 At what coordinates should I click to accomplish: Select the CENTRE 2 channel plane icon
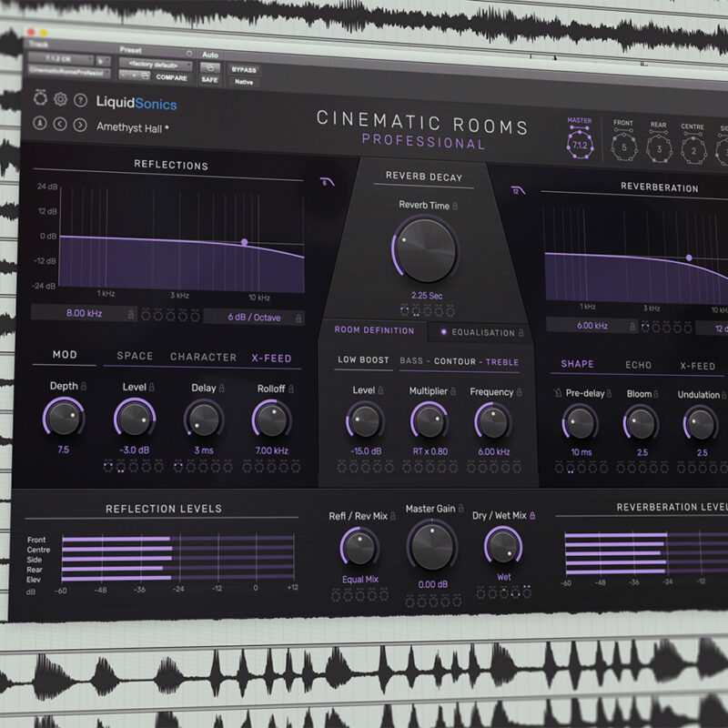[693, 147]
